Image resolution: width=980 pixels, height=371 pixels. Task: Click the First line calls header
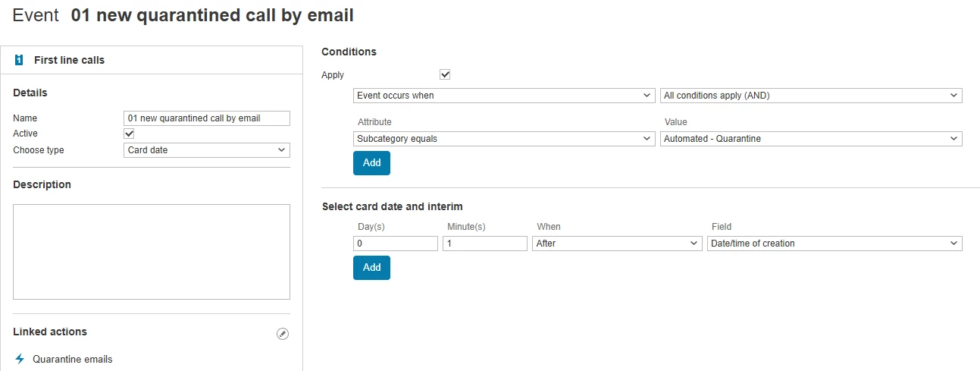click(70, 60)
